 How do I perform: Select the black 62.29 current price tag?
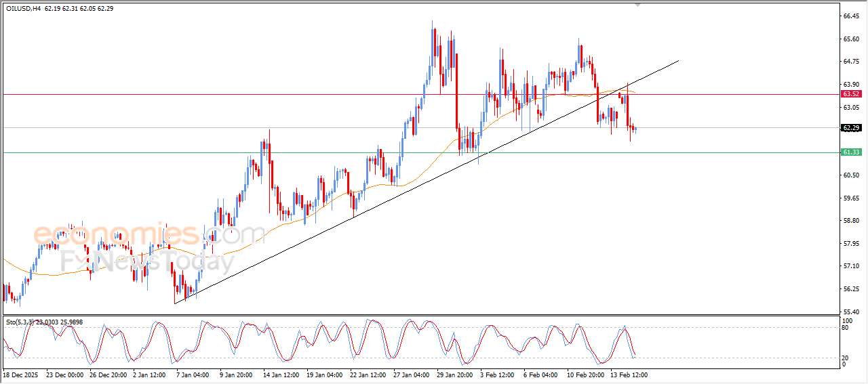[x=850, y=127]
